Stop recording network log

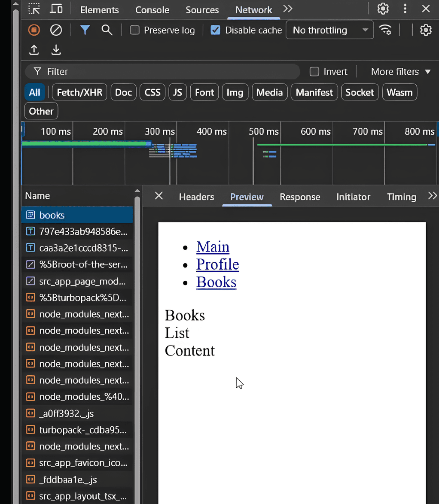point(34,30)
